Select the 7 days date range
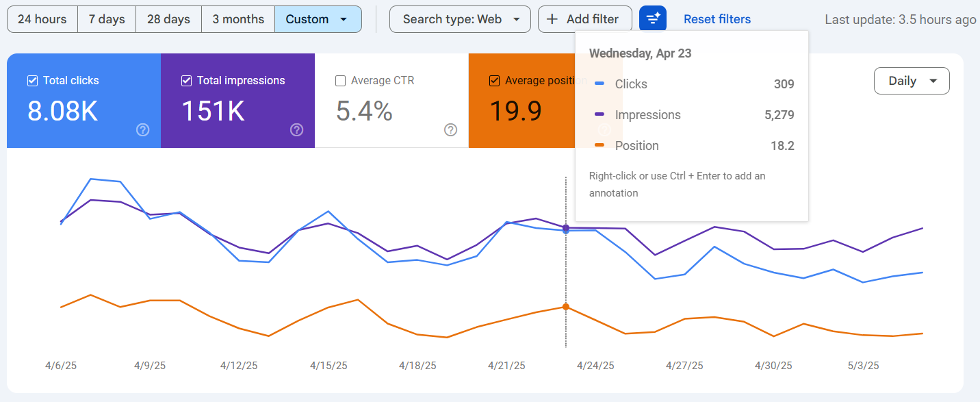The width and height of the screenshot is (980, 402). point(107,19)
